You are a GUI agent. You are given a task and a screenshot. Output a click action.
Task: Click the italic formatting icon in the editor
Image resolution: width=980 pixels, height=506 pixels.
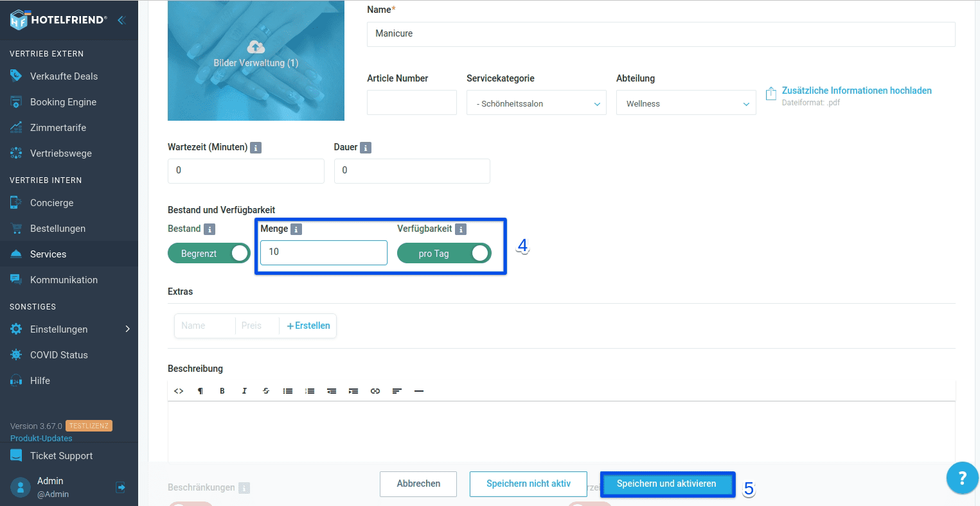tap(244, 391)
